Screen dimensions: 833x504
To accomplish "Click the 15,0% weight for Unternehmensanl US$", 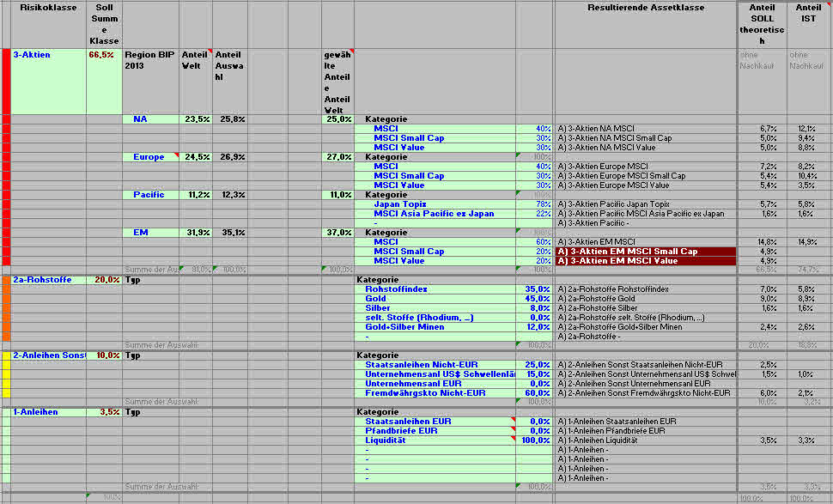I will pos(534,374).
